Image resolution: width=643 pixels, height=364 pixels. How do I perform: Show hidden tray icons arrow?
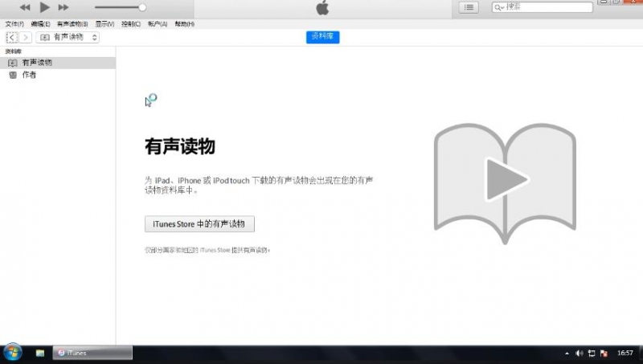567,353
